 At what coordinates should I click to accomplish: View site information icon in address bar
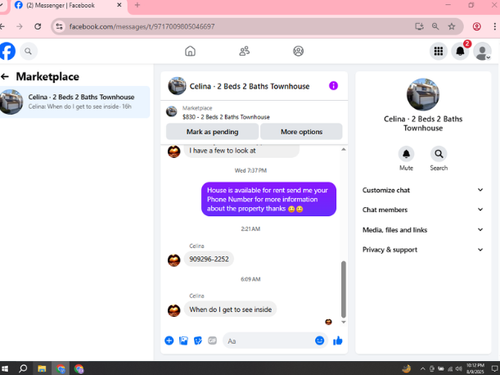tap(59, 26)
